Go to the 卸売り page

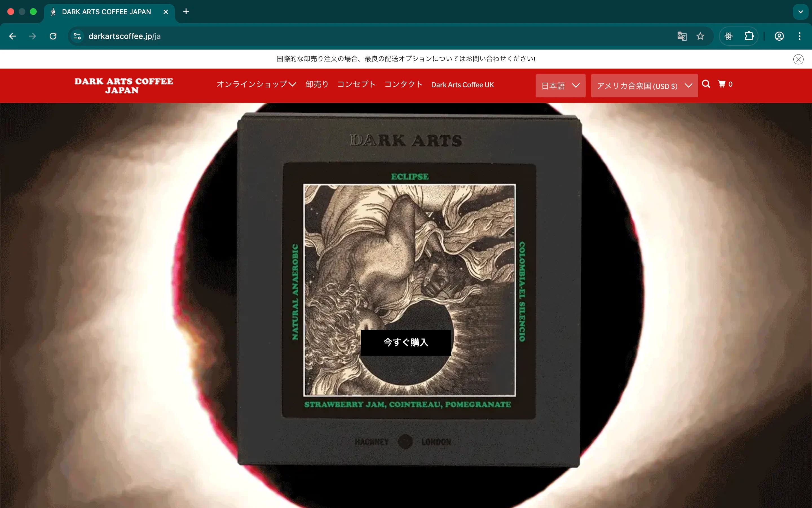(x=317, y=84)
